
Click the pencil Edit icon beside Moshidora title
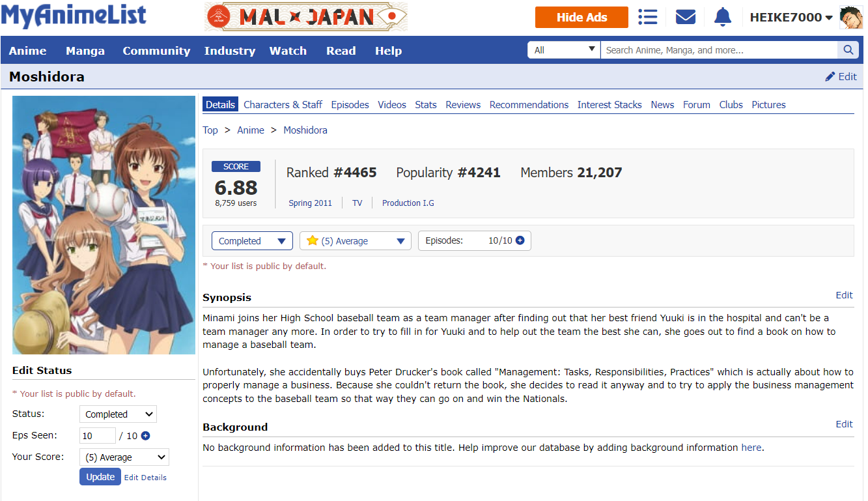[x=841, y=77]
